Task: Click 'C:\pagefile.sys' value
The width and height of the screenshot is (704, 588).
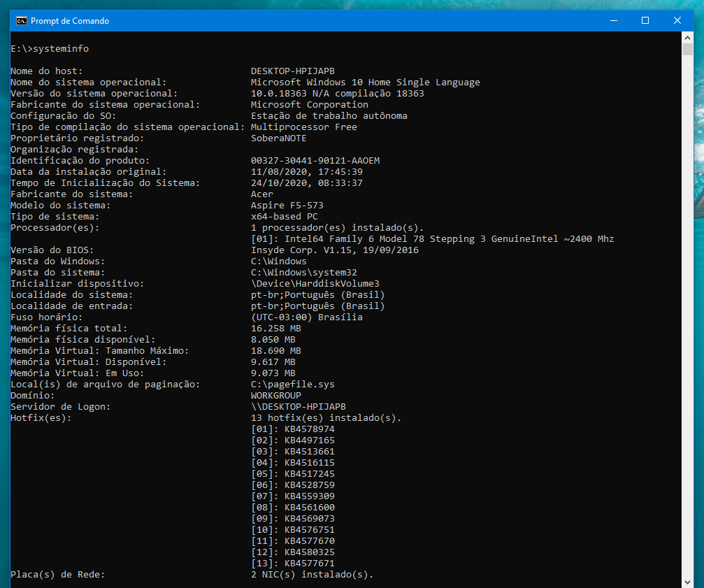Action: pyautogui.click(x=293, y=385)
